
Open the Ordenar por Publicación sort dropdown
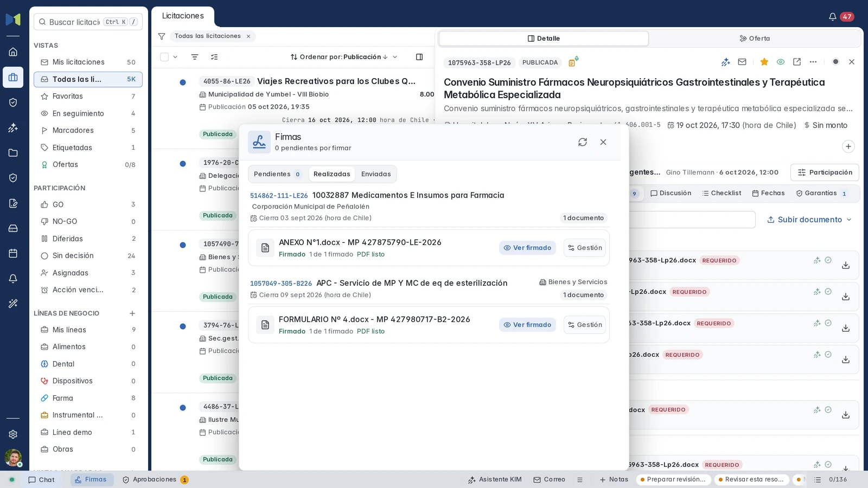344,57
